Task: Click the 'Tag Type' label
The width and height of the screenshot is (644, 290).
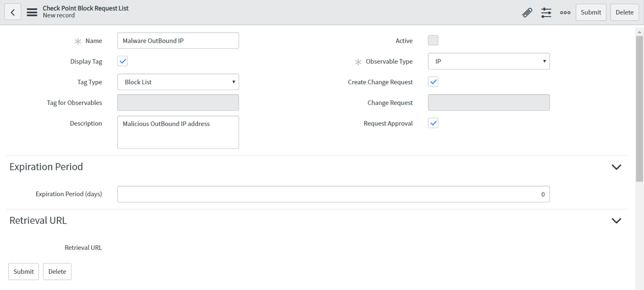Action: [89, 82]
